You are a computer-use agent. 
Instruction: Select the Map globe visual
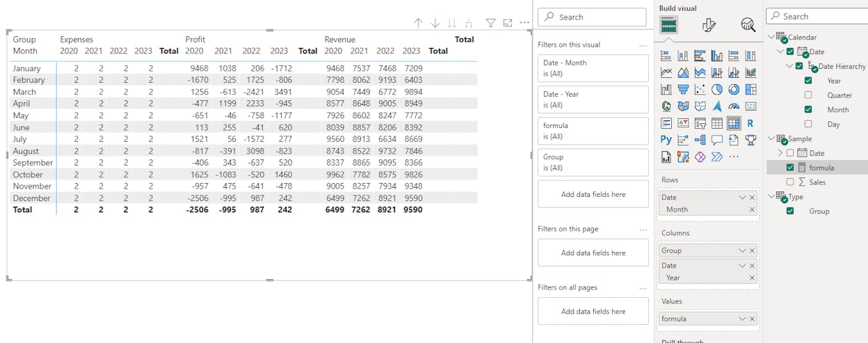(x=666, y=106)
